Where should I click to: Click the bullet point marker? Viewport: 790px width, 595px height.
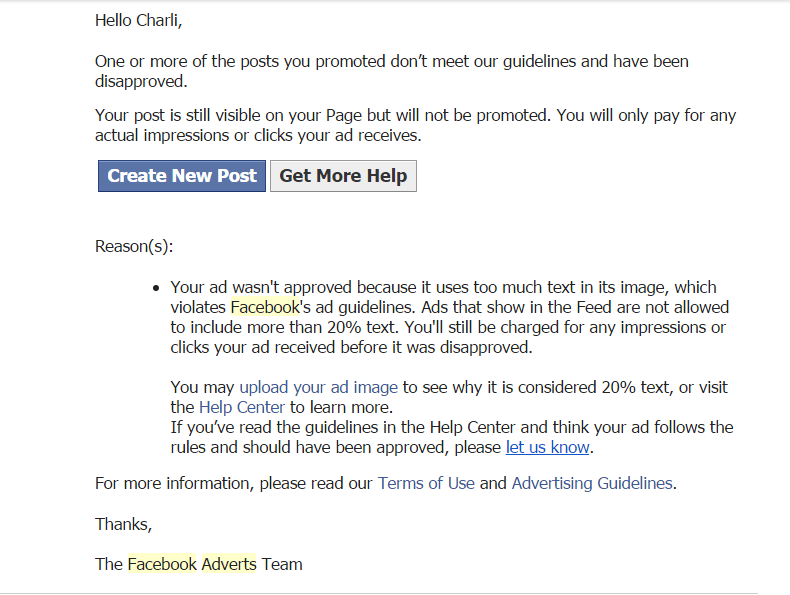click(156, 288)
